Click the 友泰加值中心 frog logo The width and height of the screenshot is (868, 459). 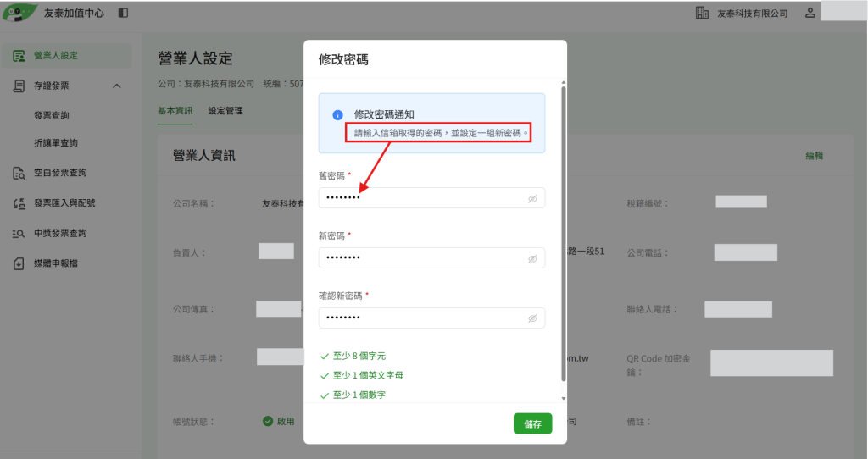click(x=20, y=13)
